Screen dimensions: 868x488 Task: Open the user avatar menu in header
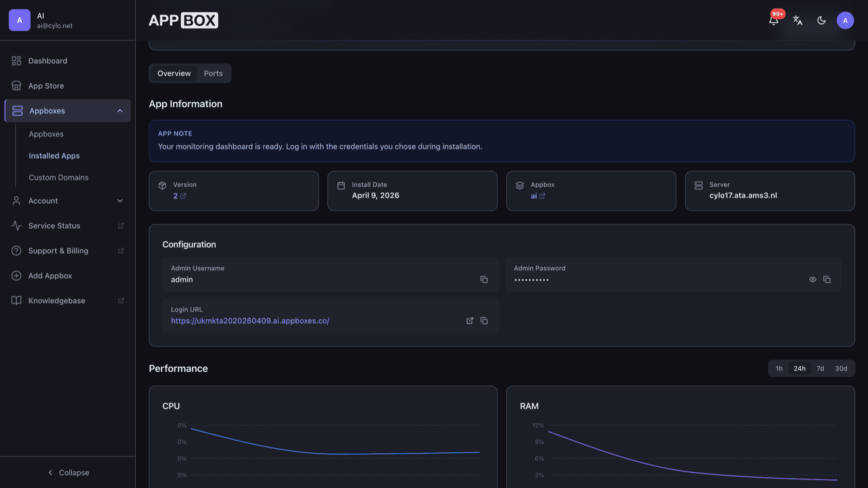click(x=845, y=20)
